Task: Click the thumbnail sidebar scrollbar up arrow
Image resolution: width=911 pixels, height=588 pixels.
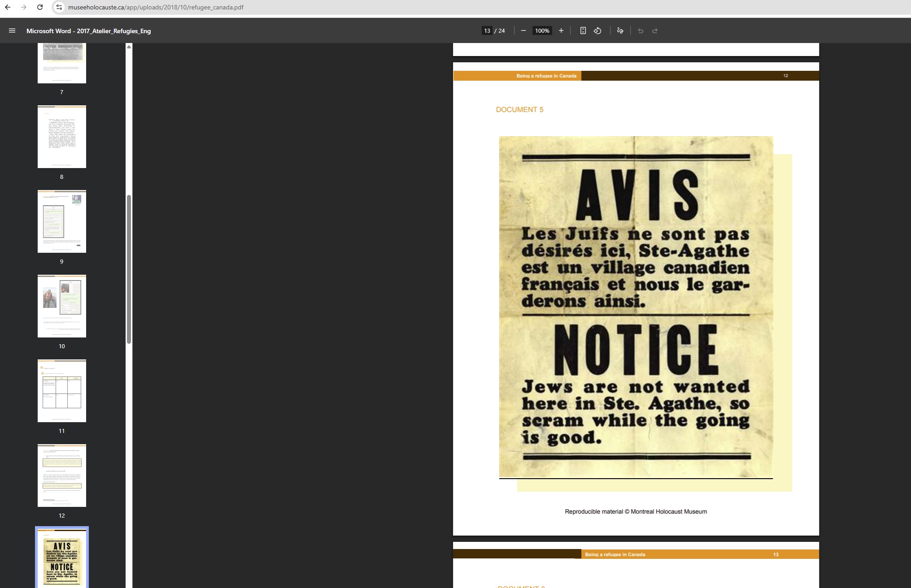Action: click(129, 47)
